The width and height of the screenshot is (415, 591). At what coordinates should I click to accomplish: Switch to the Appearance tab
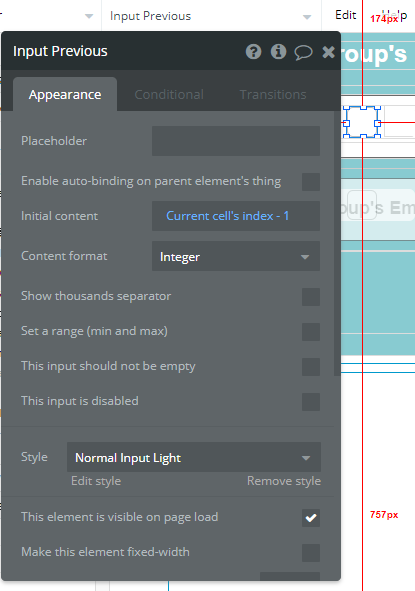(65, 94)
